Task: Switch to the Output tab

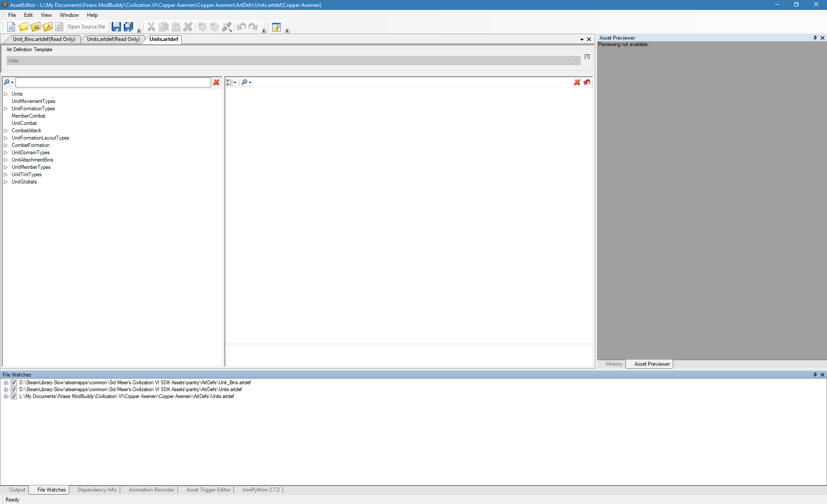Action: coord(16,489)
